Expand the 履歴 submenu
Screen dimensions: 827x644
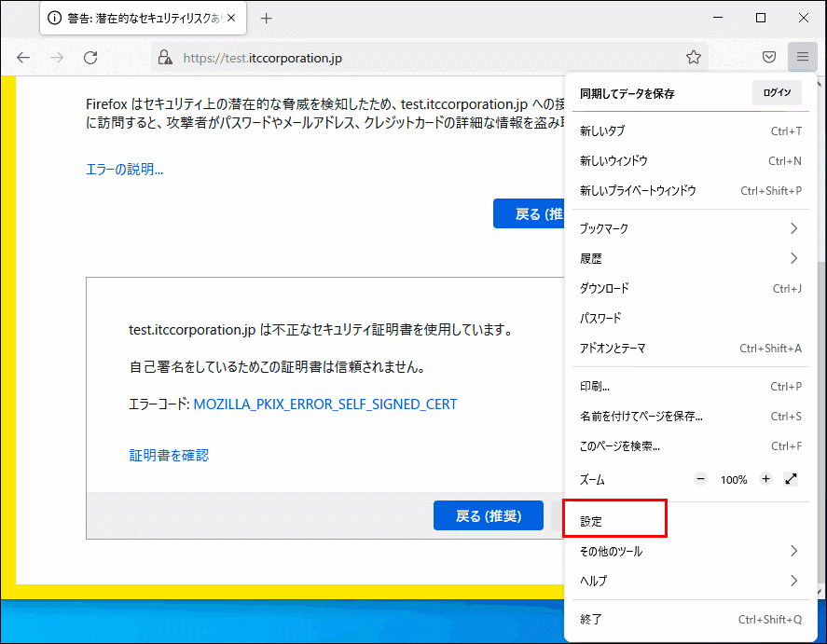pyautogui.click(x=690, y=258)
